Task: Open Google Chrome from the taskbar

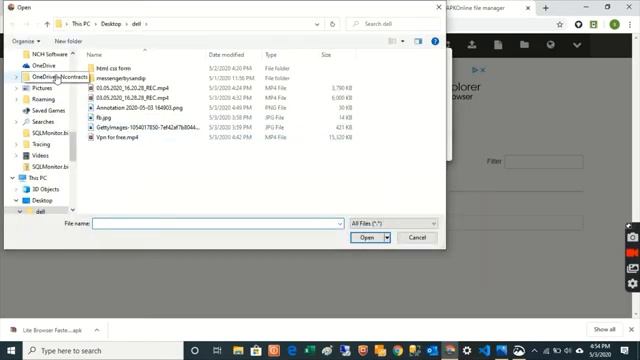Action: [398, 351]
